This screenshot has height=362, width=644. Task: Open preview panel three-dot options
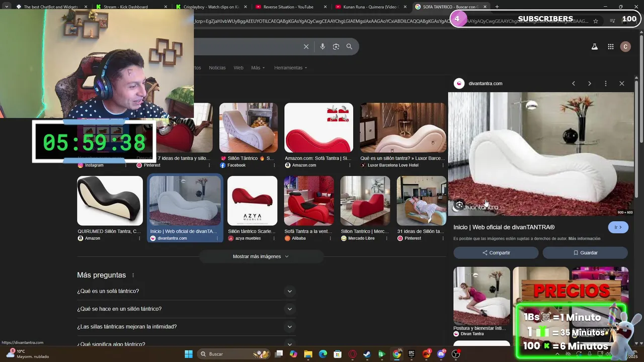click(x=606, y=83)
